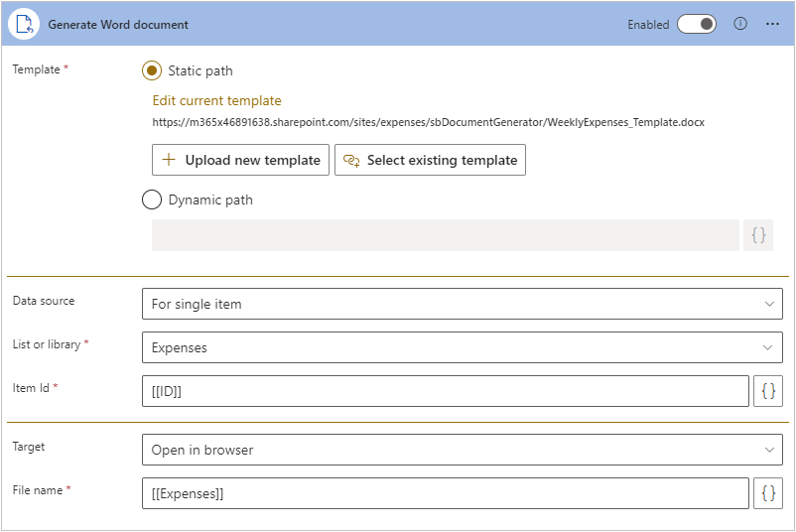Click the Generate Word document header title
The height and width of the screenshot is (532, 796).
(x=118, y=24)
